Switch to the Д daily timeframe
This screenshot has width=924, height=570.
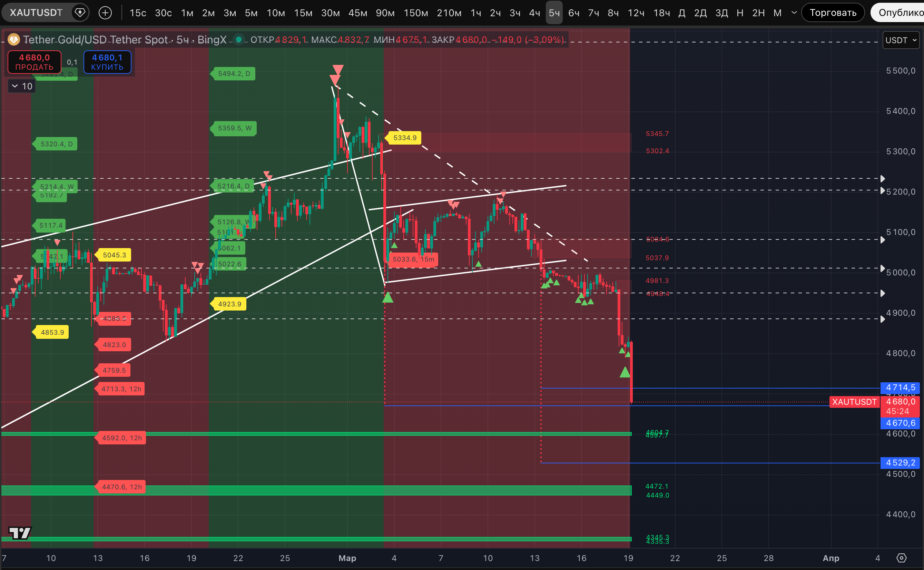681,13
